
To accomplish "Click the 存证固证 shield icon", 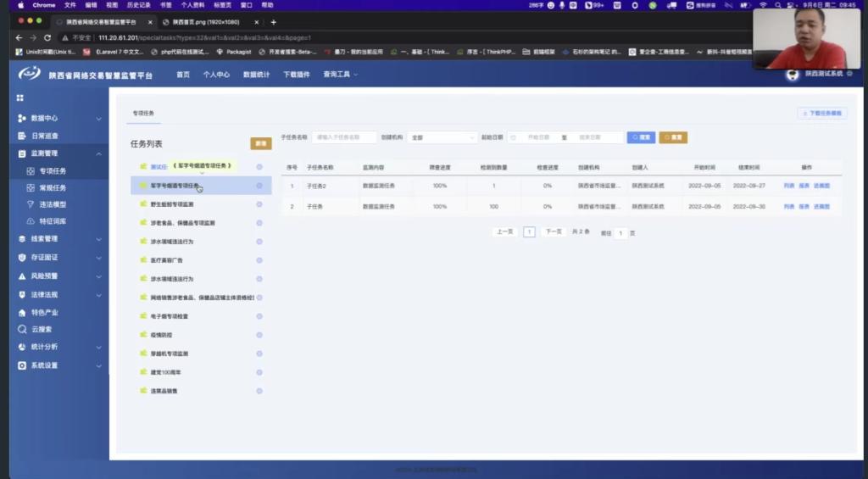I will (21, 258).
